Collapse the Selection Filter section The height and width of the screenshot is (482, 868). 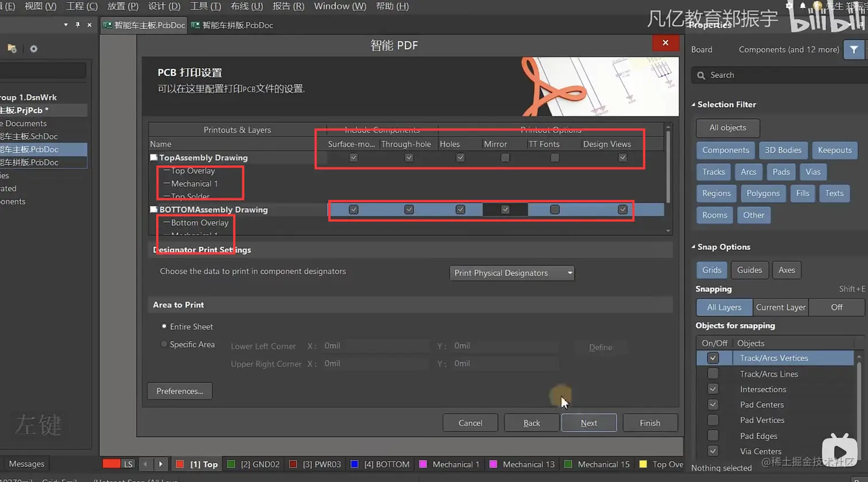tap(693, 105)
